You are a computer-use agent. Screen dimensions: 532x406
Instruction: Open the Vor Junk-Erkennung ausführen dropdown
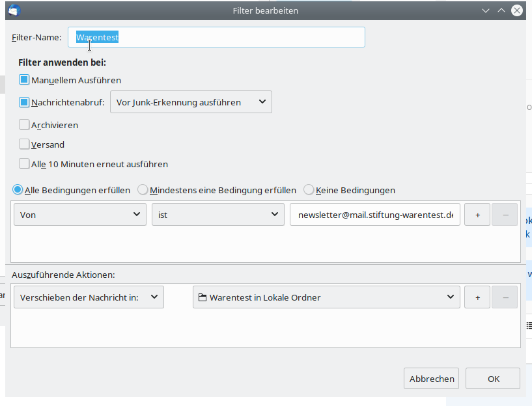tap(191, 102)
